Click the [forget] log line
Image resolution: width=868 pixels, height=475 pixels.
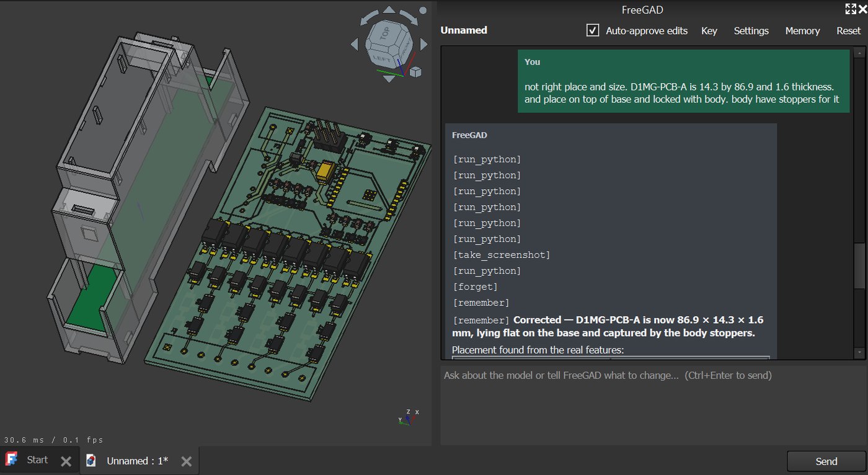(x=476, y=286)
